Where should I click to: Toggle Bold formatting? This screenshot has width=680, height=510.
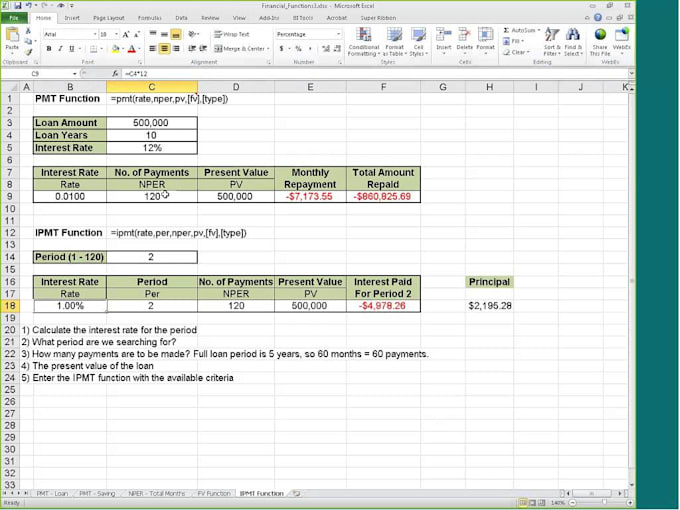point(49,49)
